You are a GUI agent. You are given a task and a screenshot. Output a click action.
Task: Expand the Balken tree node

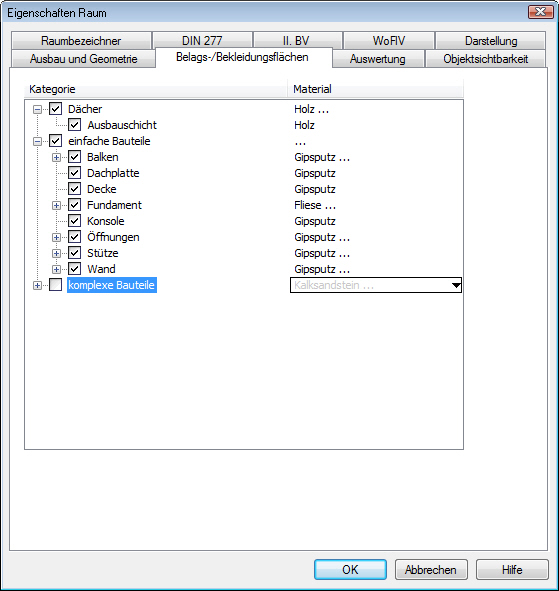coord(56,157)
